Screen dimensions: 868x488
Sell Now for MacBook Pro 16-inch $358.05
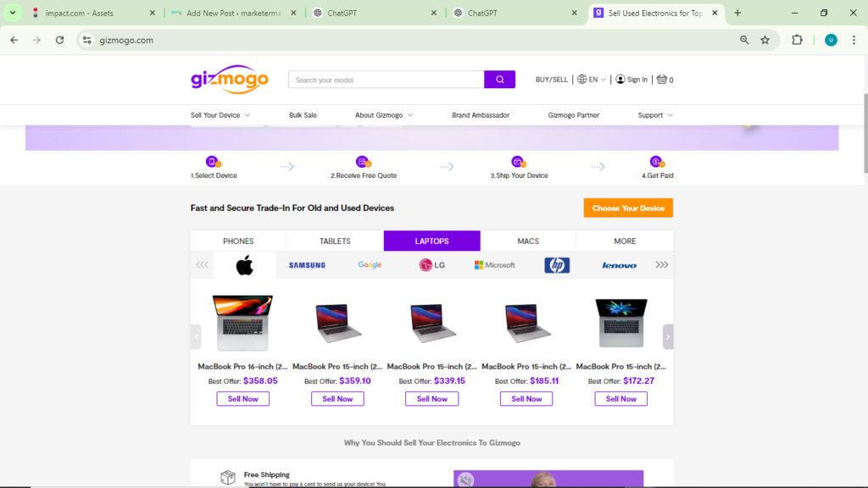tap(243, 399)
